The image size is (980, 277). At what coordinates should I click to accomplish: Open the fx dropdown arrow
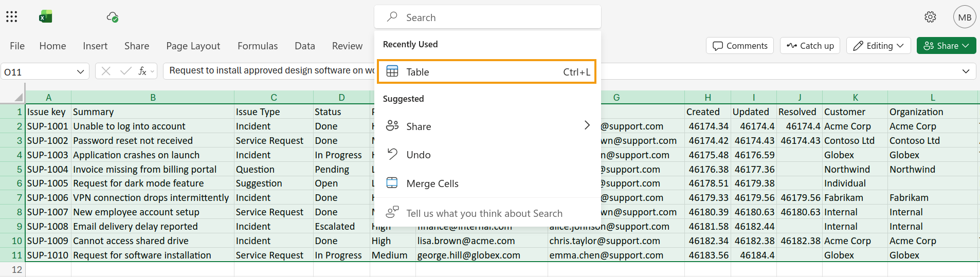click(x=153, y=71)
